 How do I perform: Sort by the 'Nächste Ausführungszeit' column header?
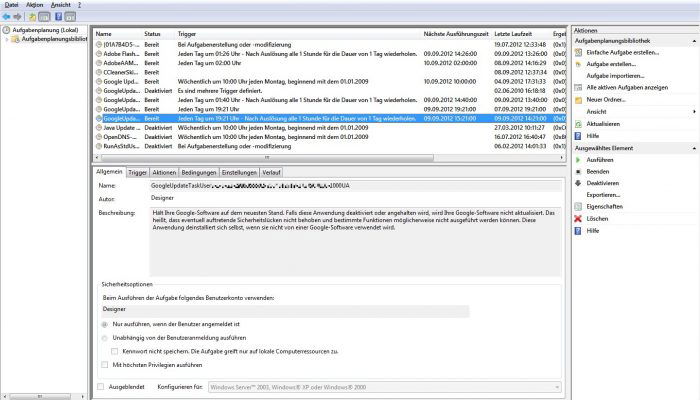click(x=456, y=34)
